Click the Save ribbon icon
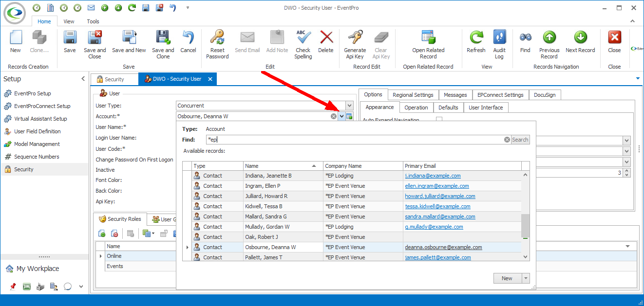The image size is (644, 306). (70, 38)
